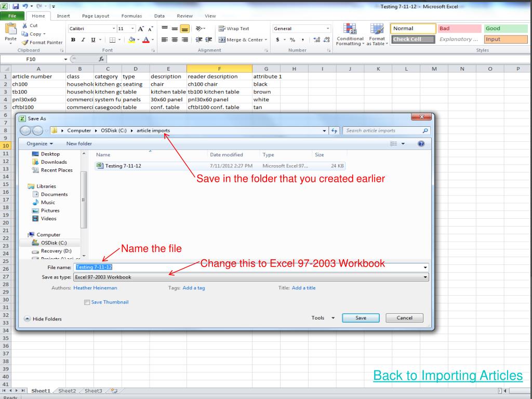Screen dimensions: 532x399
Task: Activate the Format Painter brush
Action: tap(25, 43)
